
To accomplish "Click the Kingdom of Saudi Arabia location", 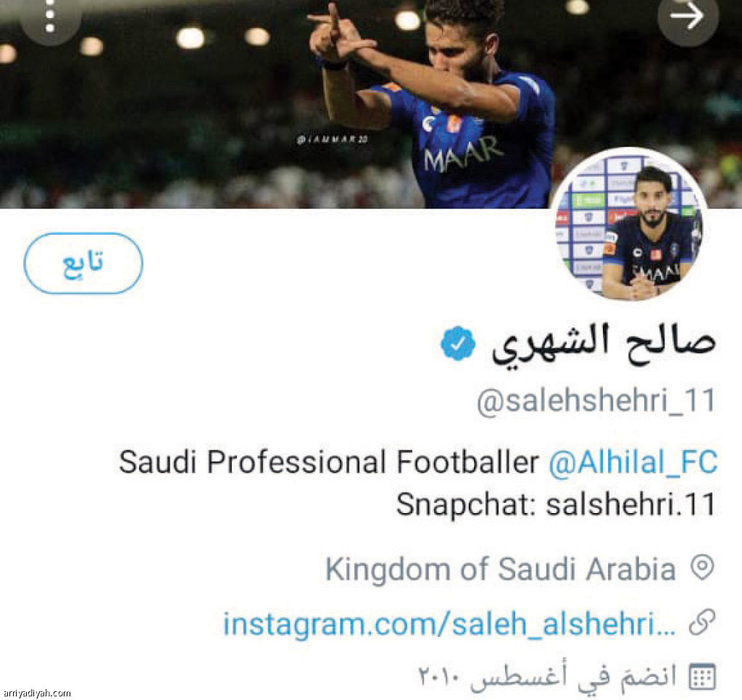I will click(x=501, y=568).
